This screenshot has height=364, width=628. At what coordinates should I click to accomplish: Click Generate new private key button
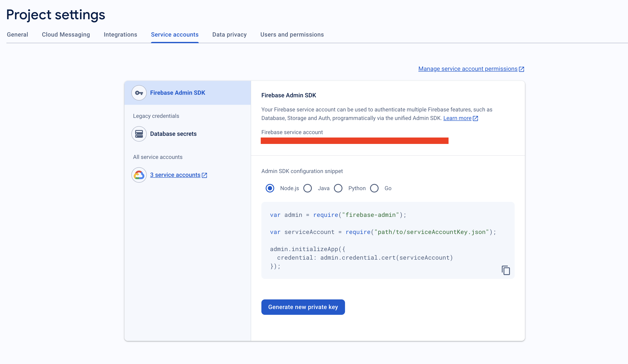coord(303,307)
